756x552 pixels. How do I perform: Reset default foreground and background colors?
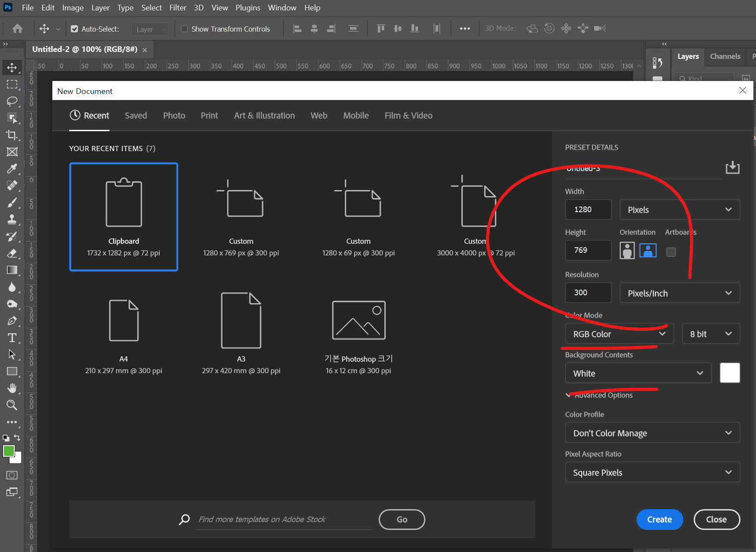[6, 438]
